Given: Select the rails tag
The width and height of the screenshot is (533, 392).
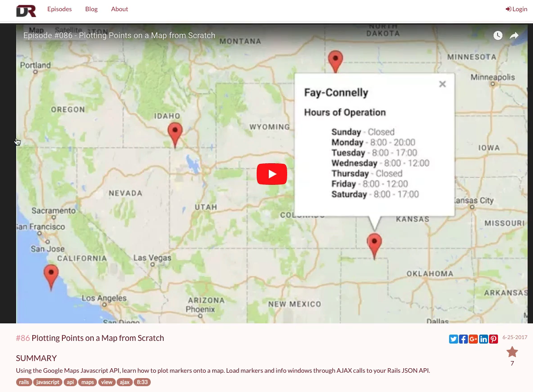Looking at the screenshot, I should (x=24, y=382).
